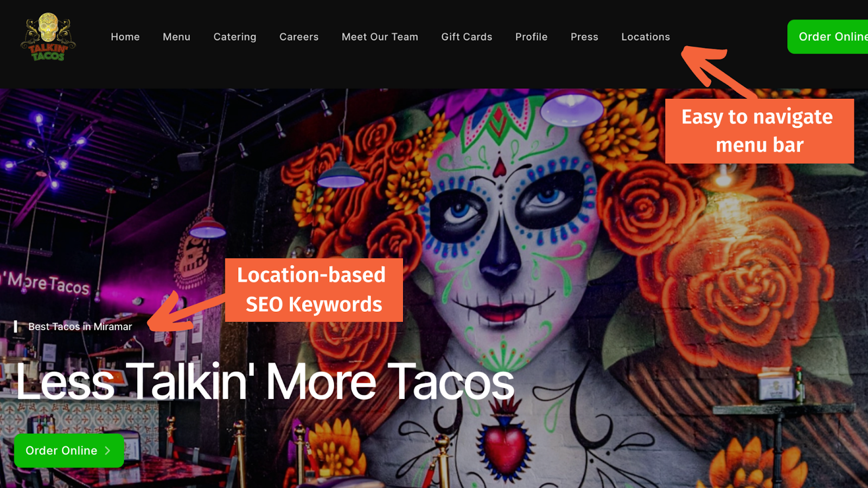This screenshot has width=868, height=488.
Task: Click the "Less Talkin' More Tacos" headline
Action: (265, 382)
